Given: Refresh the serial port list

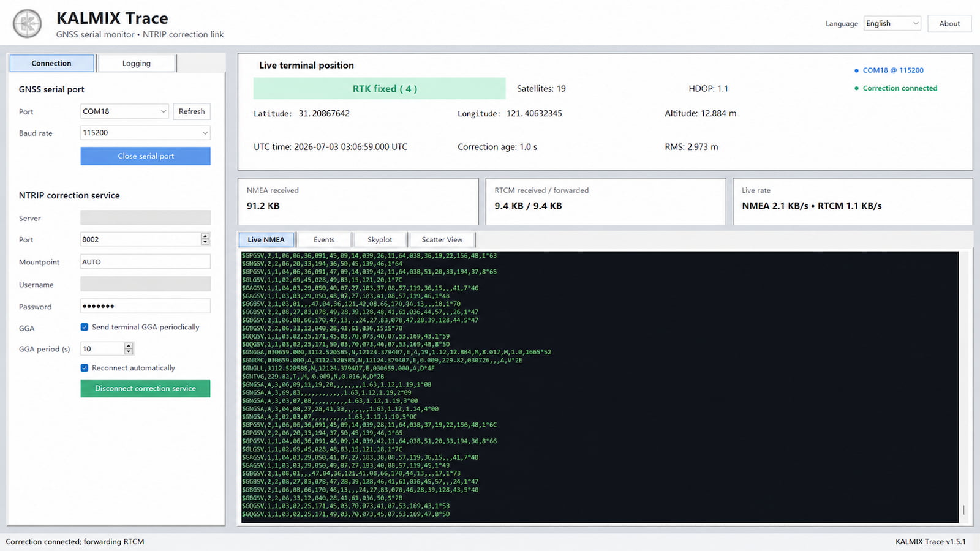Looking at the screenshot, I should coord(192,111).
